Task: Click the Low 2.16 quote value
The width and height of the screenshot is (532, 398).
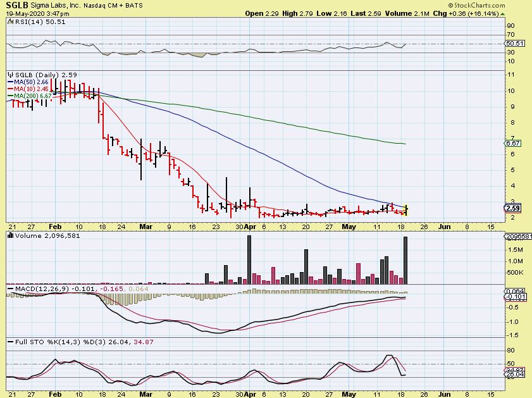Action: tap(332, 13)
